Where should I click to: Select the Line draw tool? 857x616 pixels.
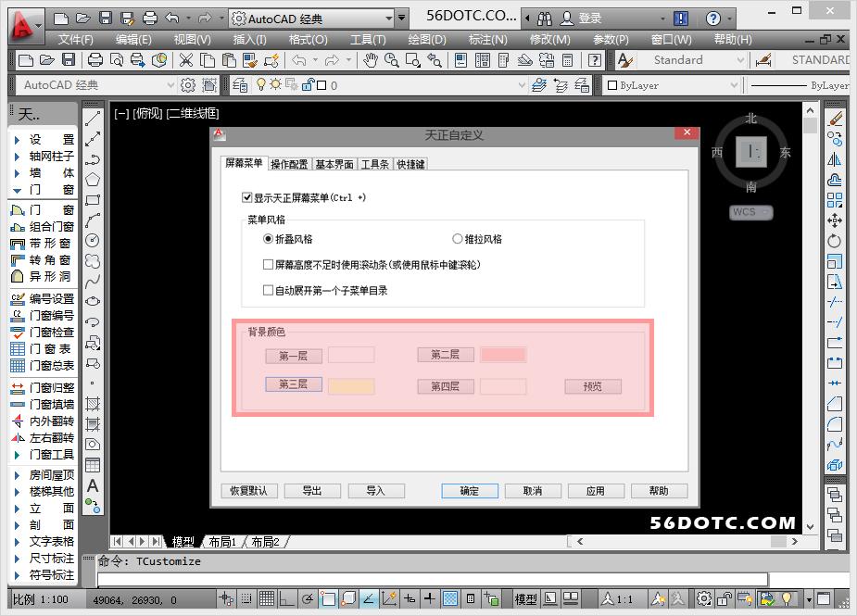(93, 119)
